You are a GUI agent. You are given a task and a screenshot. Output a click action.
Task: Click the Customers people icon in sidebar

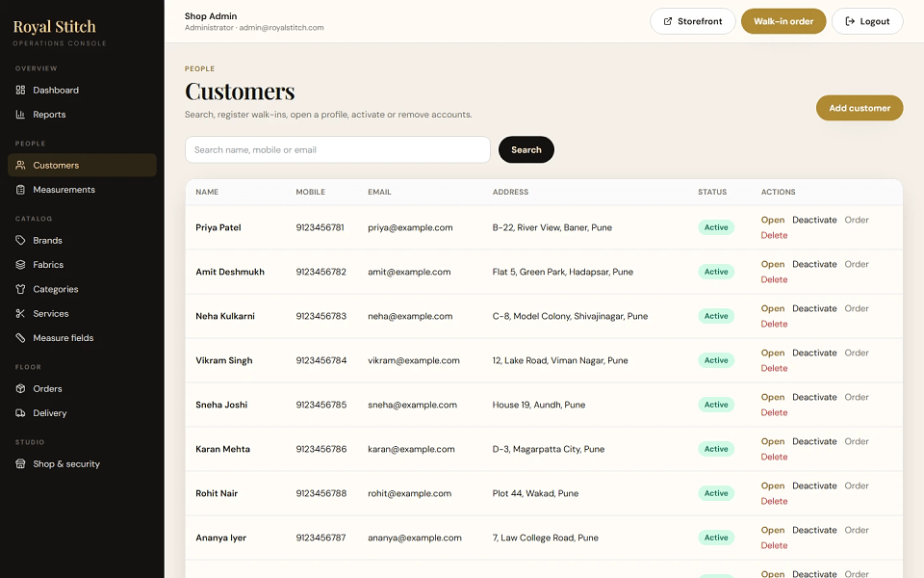20,165
